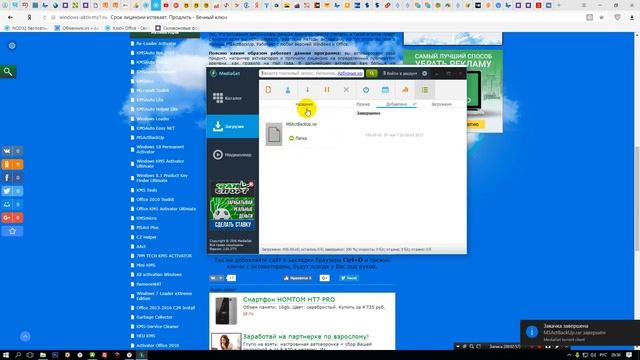The image size is (640, 360).
Task: Click the orange statistics chart toolbar icon
Action: pos(405,89)
